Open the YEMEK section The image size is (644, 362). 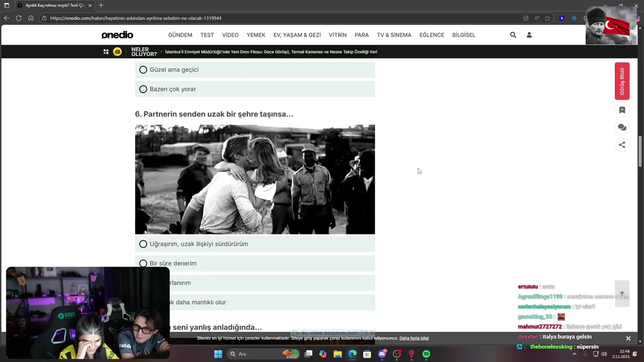(x=256, y=35)
